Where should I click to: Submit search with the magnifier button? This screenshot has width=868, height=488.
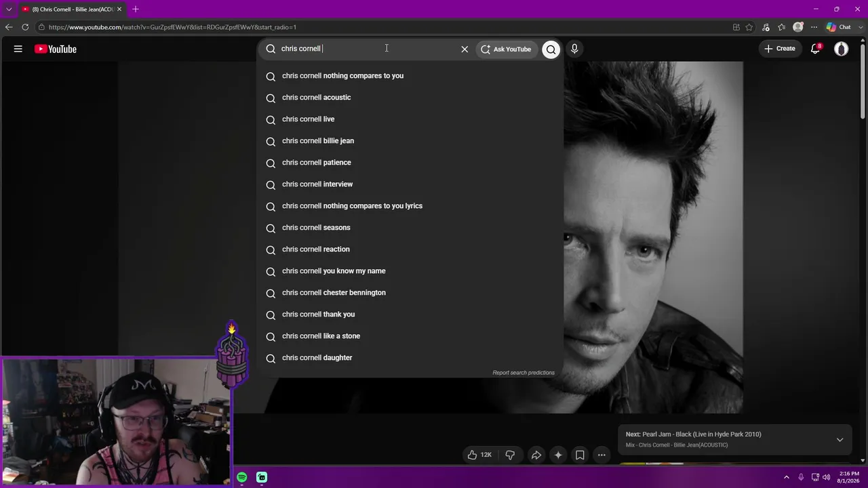click(551, 49)
